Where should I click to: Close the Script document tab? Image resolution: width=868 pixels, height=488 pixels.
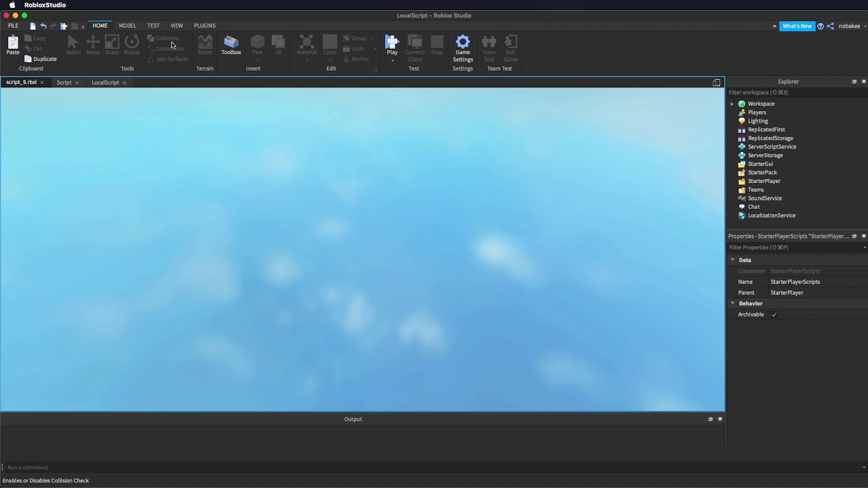click(77, 83)
